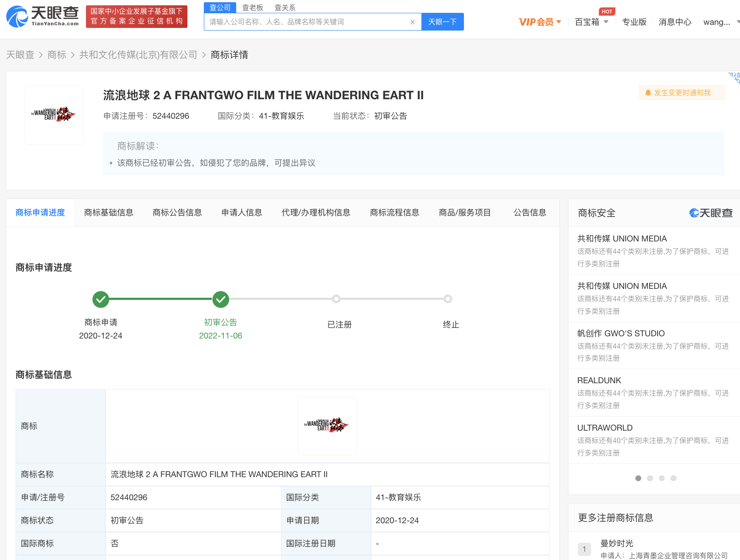Select the 终止 progress step marker
740x560 pixels.
[x=448, y=299]
